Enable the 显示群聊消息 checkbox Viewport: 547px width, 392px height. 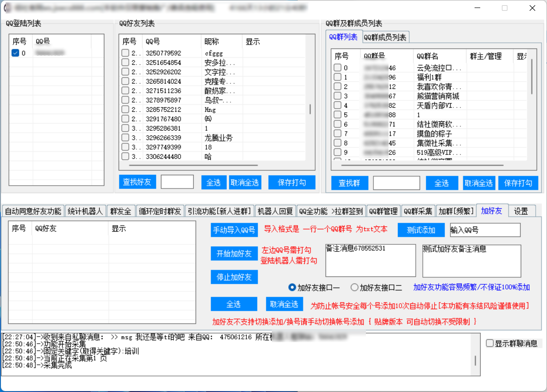tap(490, 344)
